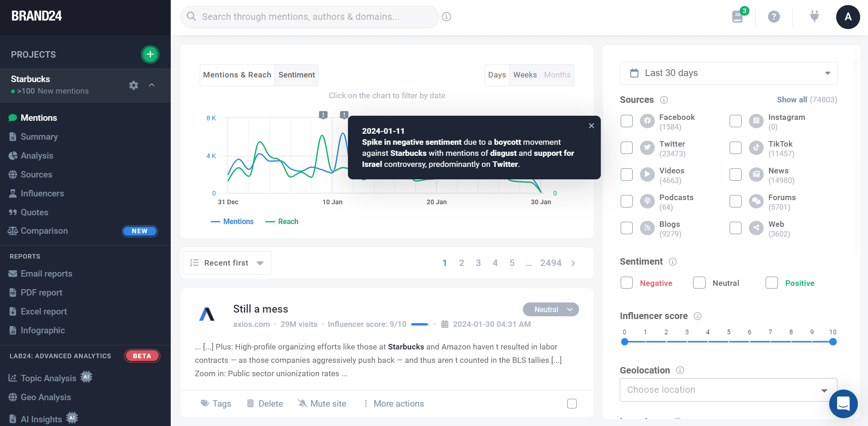Switch to the Sentiment chart tab
The height and width of the screenshot is (426, 868).
click(x=296, y=75)
